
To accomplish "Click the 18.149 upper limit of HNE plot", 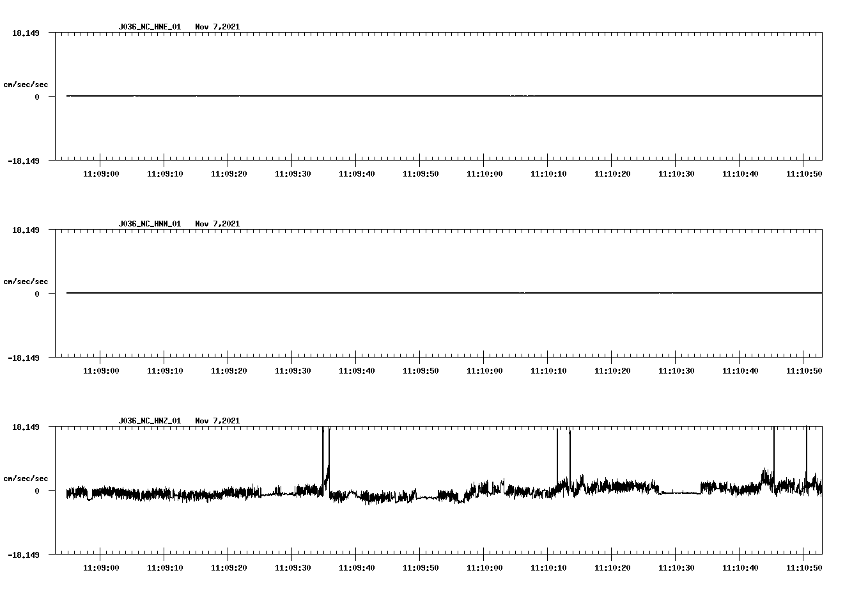I will pos(26,33).
